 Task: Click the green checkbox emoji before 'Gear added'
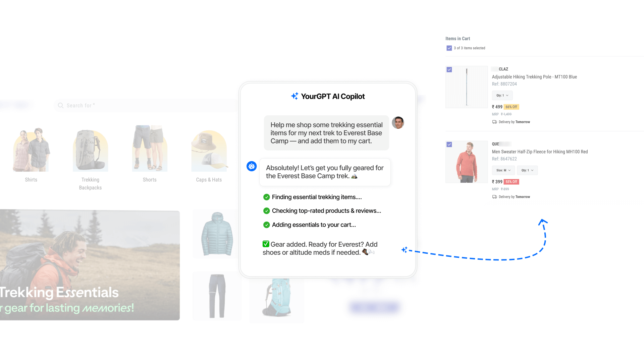point(266,244)
